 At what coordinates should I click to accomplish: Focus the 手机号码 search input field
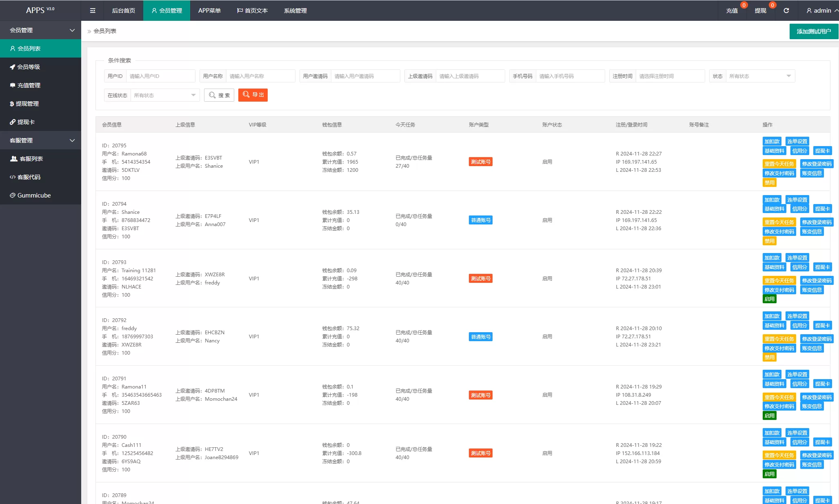[x=569, y=76]
